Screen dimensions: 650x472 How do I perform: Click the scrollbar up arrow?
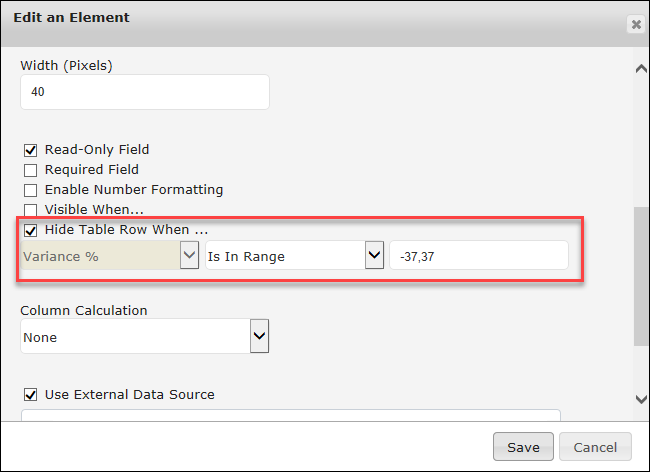click(641, 69)
